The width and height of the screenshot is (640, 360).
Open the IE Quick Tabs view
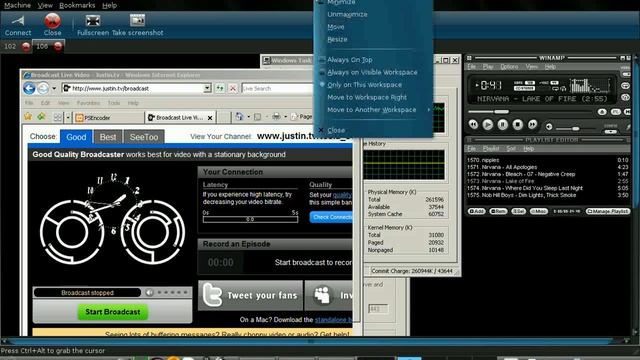(x=58, y=118)
